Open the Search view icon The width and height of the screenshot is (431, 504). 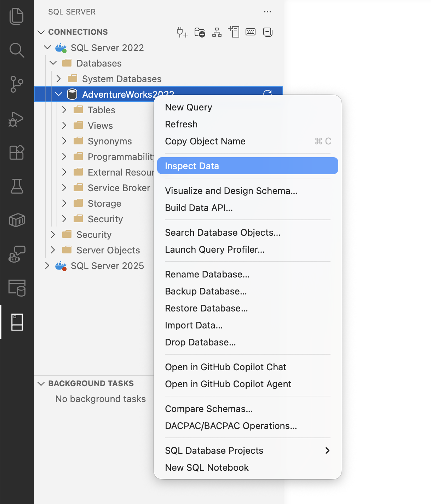[x=17, y=50]
